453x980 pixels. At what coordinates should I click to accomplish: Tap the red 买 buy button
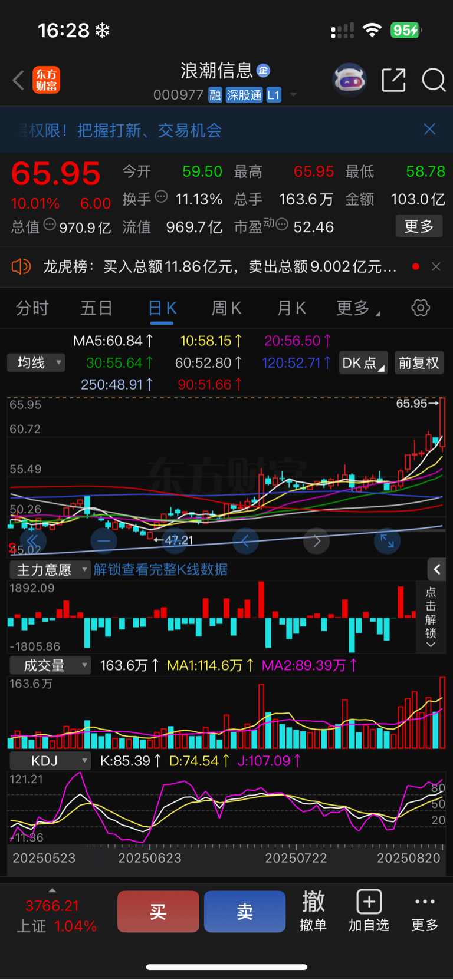(158, 912)
